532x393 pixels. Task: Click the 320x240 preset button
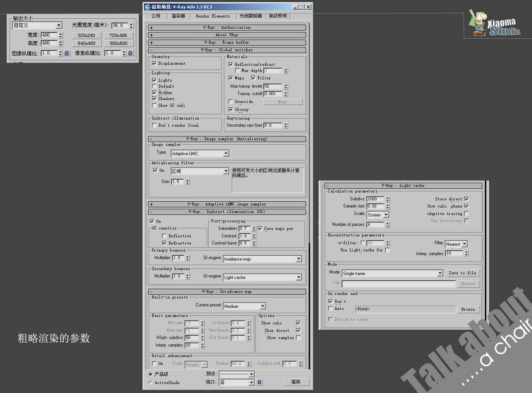86,35
